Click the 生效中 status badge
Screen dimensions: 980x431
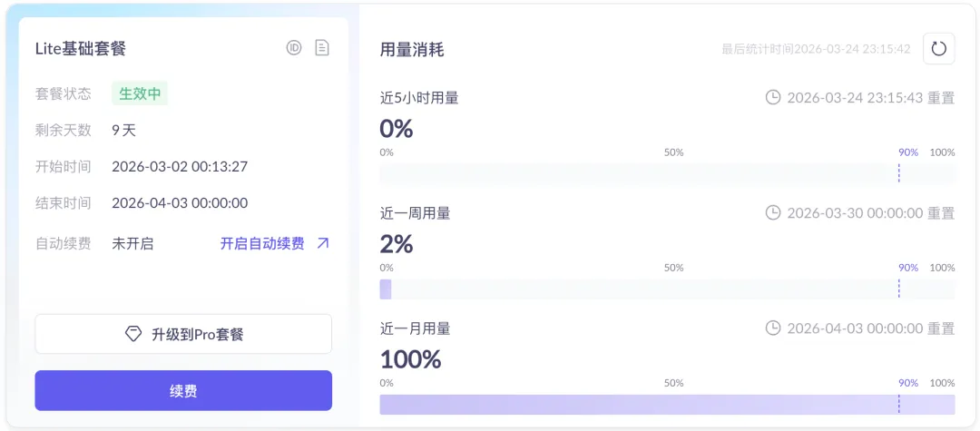click(140, 93)
